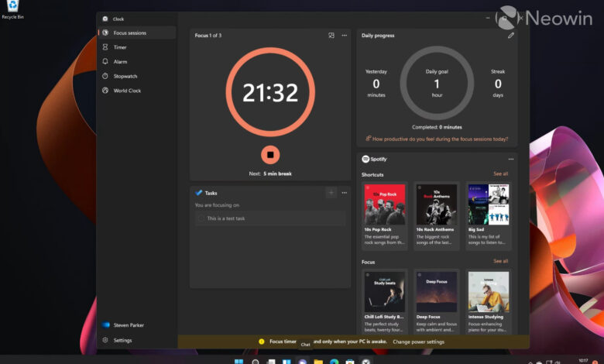Click the 'Completed: 0 minutes' text
Image resolution: width=604 pixels, height=364 pixels.
[x=437, y=127]
